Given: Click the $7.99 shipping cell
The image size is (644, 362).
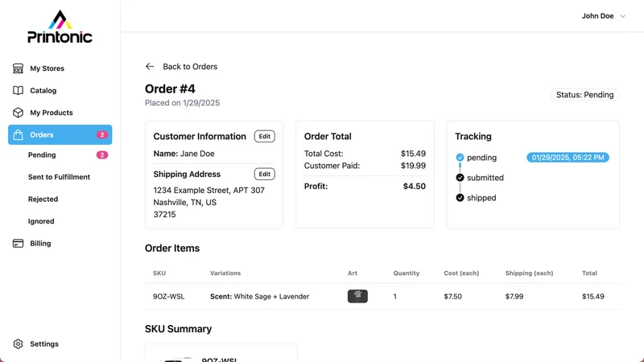Looking at the screenshot, I should [514, 296].
